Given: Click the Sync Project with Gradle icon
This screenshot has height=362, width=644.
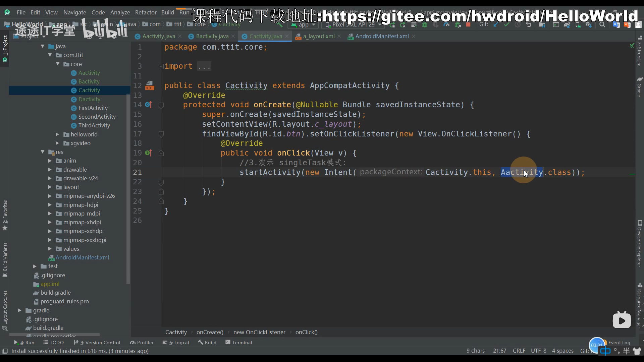Looking at the screenshot, I should (567, 25).
